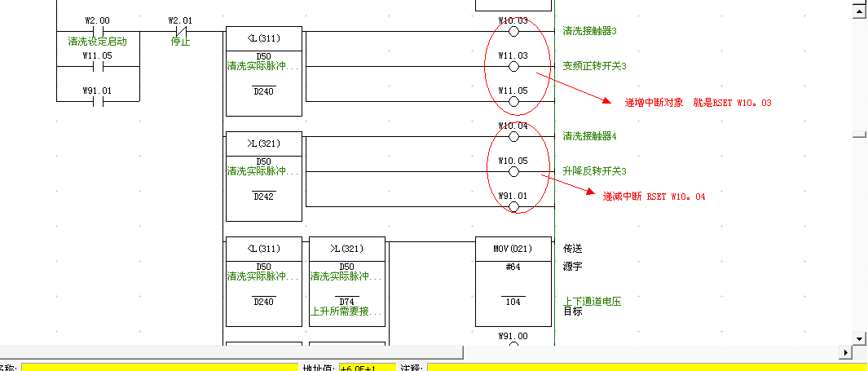Click the horizontal scrollbar right arrow
The width and height of the screenshot is (868, 371).
coord(845,352)
